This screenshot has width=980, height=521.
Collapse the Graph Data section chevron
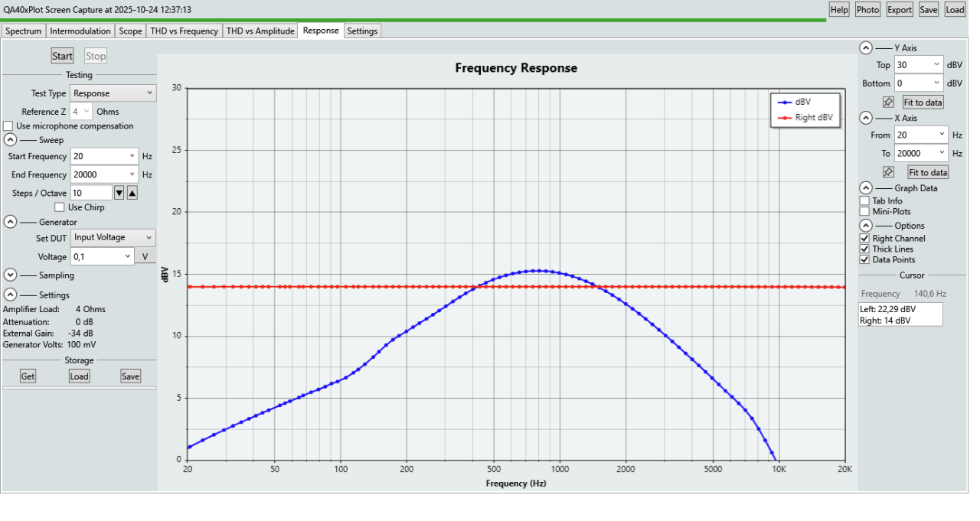(865, 188)
